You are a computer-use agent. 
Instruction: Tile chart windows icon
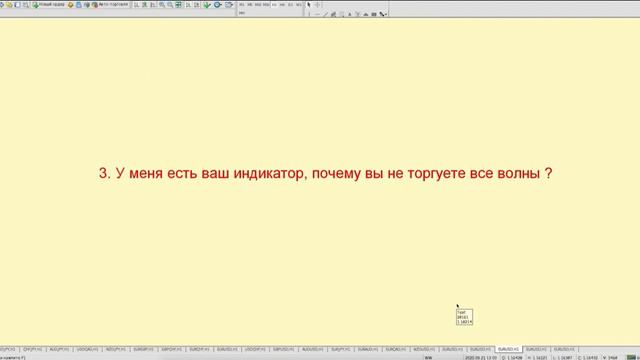pyautogui.click(x=178, y=5)
